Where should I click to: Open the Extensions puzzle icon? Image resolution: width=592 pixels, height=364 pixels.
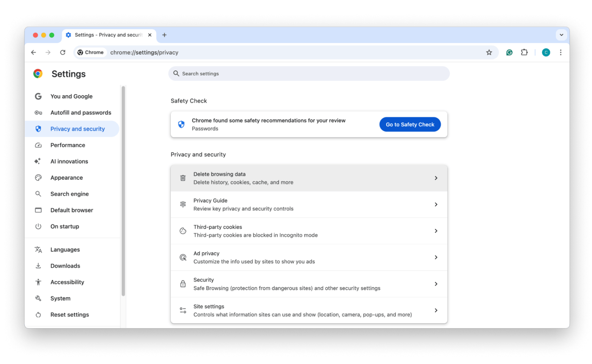point(524,52)
